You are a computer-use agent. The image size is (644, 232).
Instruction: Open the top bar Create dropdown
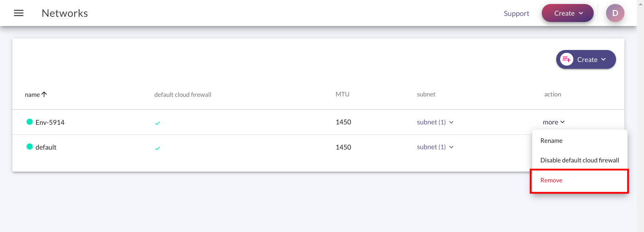coord(567,13)
